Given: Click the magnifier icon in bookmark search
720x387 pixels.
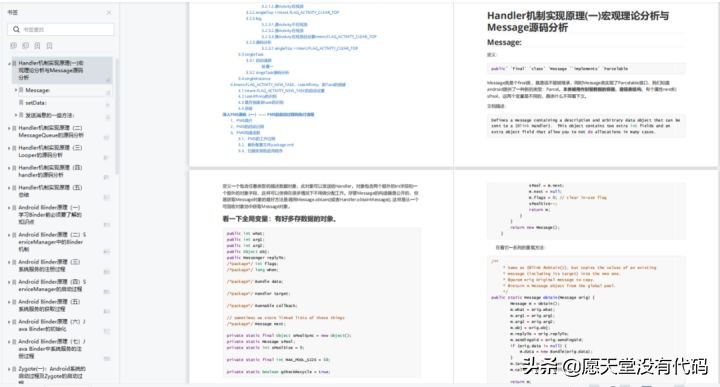Looking at the screenshot, I should coord(17,29).
